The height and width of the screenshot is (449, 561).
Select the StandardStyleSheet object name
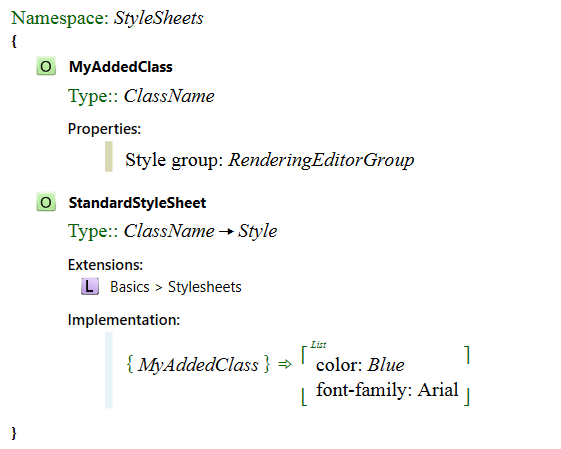pos(137,203)
